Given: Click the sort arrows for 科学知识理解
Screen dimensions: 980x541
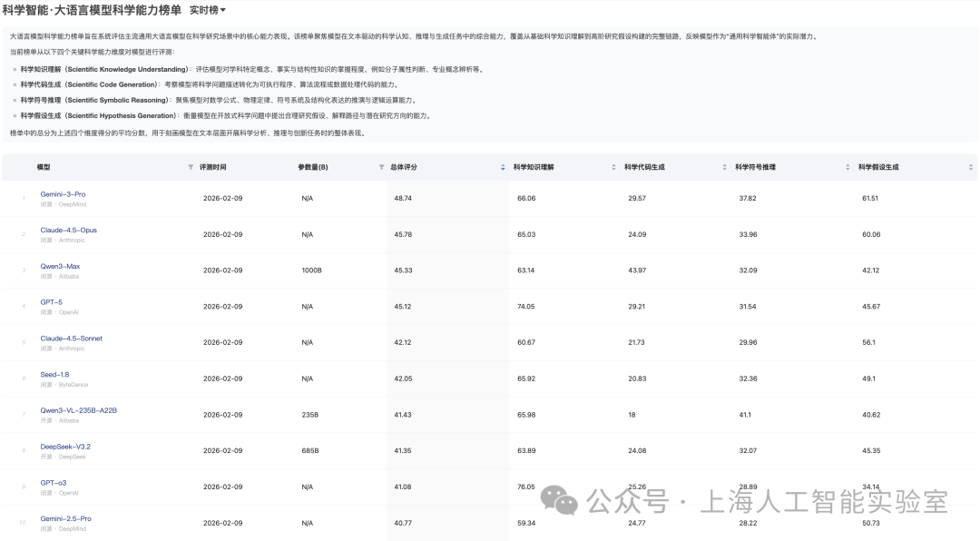Looking at the screenshot, I should [615, 167].
